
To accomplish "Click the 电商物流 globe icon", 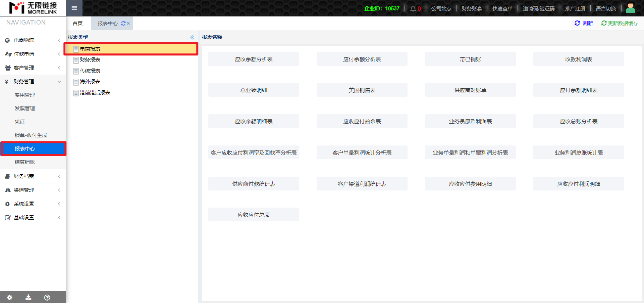I will [7, 40].
